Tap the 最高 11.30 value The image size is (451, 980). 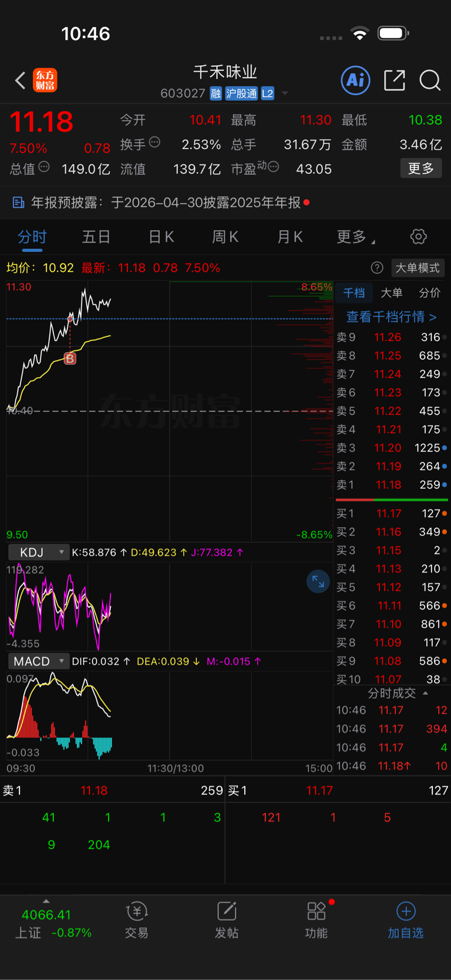[316, 120]
